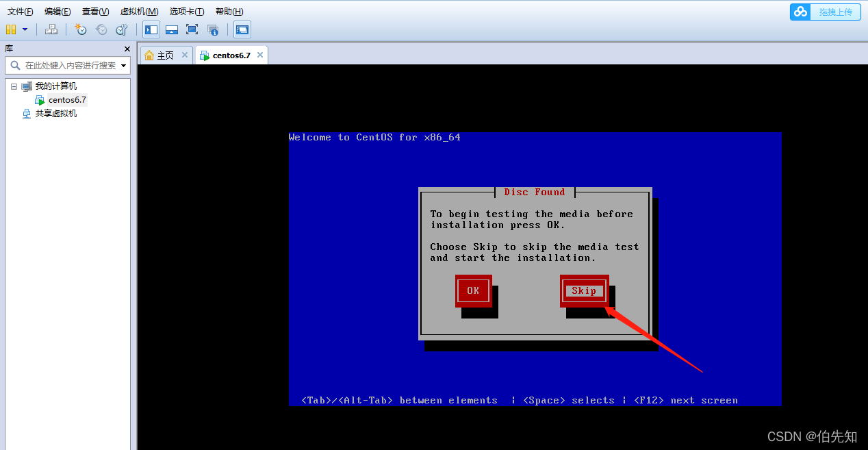Open the 编辑(E) menu
This screenshot has height=450, width=868.
click(58, 12)
